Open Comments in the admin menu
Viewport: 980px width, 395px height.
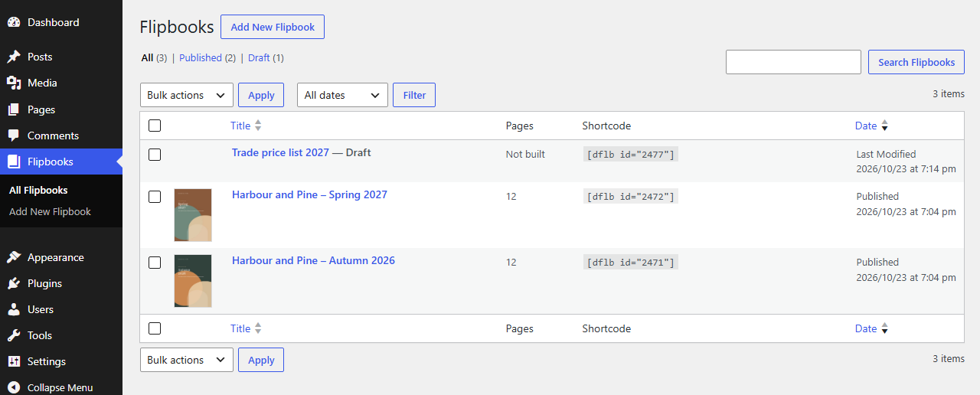61,135
